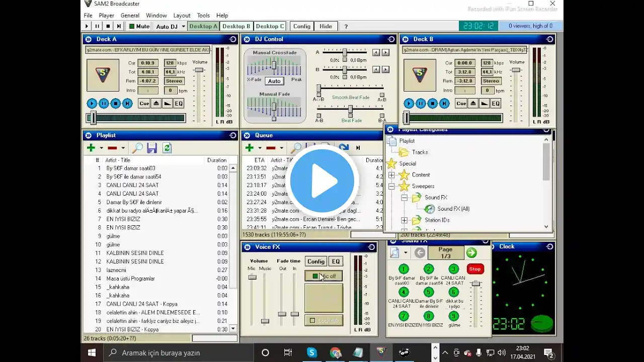Trigger Sound FX button number 5

click(x=429, y=292)
